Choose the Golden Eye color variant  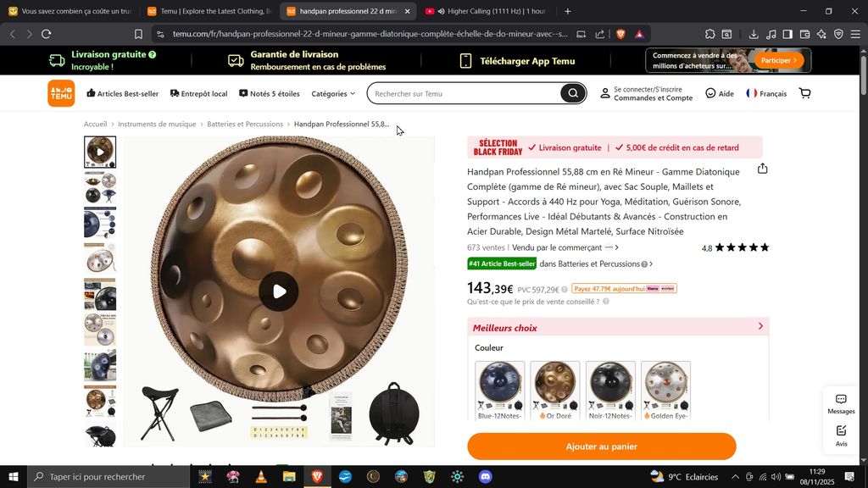[x=665, y=391]
